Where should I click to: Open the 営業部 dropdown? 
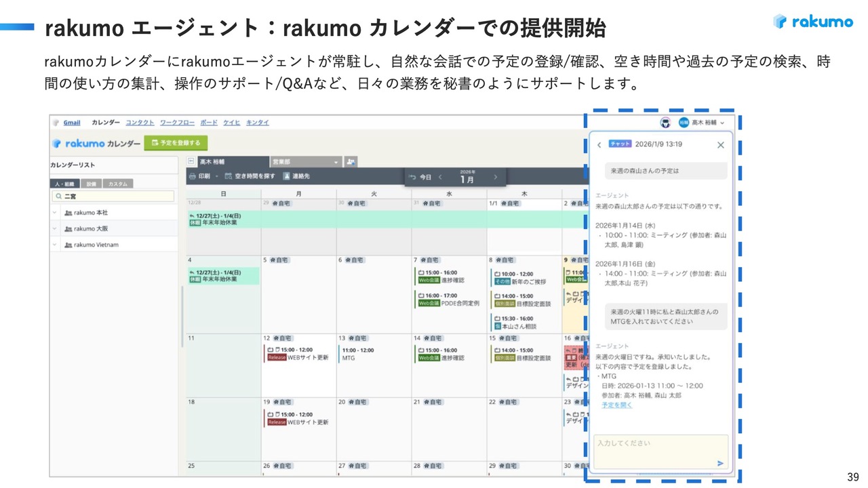coord(336,162)
